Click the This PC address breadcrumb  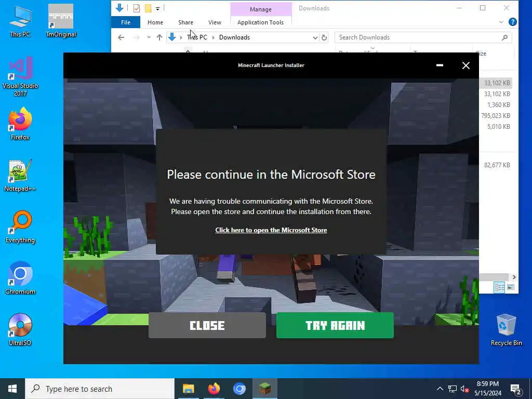click(x=197, y=37)
